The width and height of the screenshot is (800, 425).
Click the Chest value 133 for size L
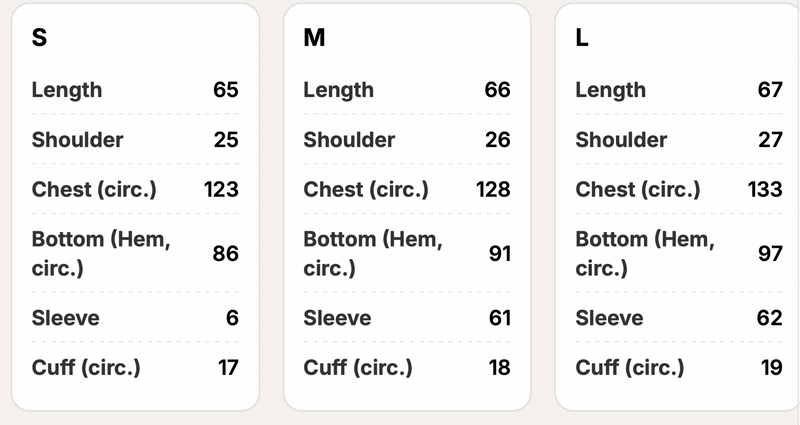[765, 189]
